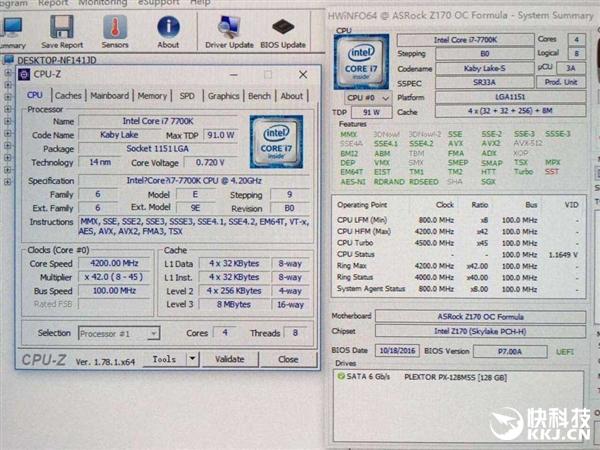Click the Save Report floppy icon
Image resolution: width=600 pixels, height=450 pixels.
(62, 27)
